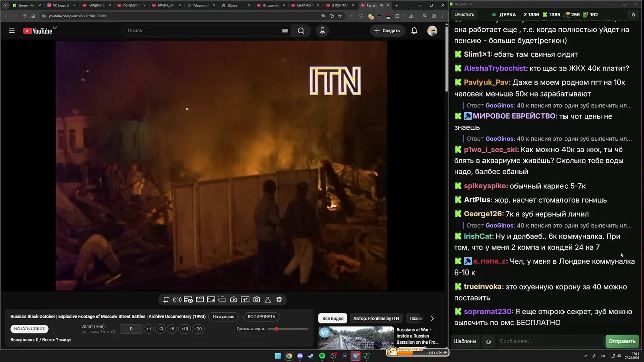This screenshot has height=362, width=644.
Task: Adjust the Громк. алерта volume slider
Action: 288,329
